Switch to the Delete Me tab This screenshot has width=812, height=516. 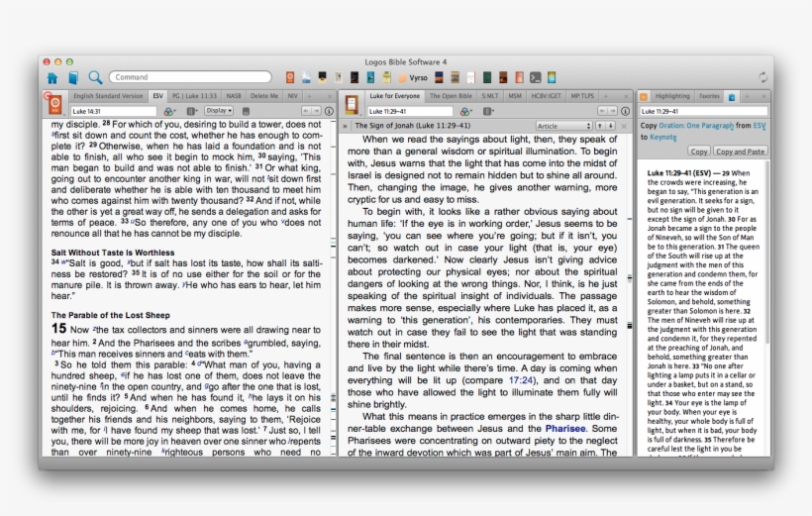click(x=264, y=96)
